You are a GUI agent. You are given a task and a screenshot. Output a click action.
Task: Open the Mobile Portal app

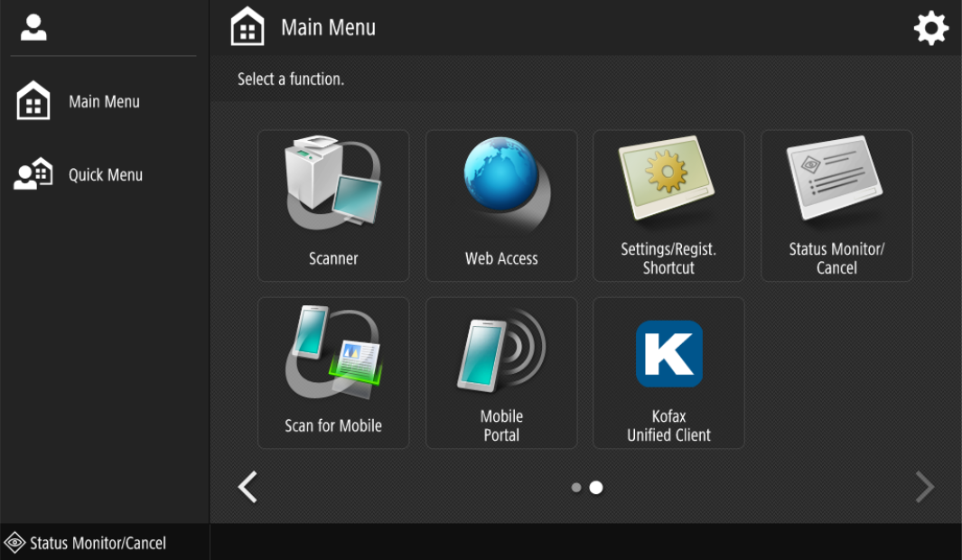point(501,373)
